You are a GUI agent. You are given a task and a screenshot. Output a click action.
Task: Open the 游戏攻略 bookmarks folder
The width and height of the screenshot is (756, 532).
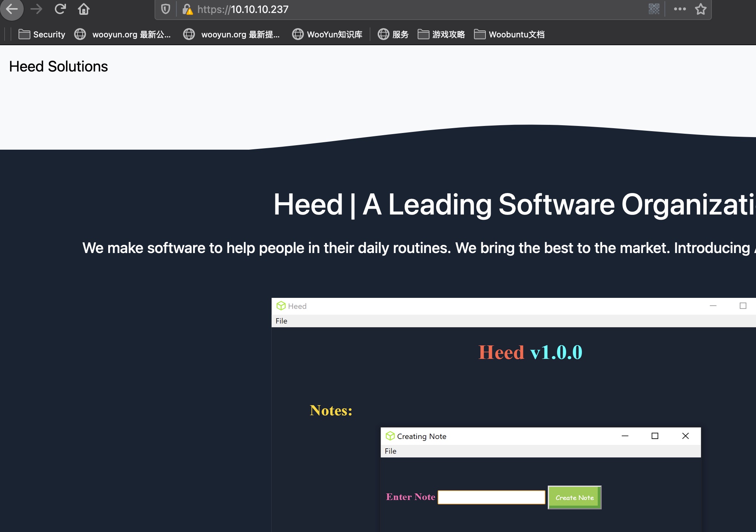point(441,34)
